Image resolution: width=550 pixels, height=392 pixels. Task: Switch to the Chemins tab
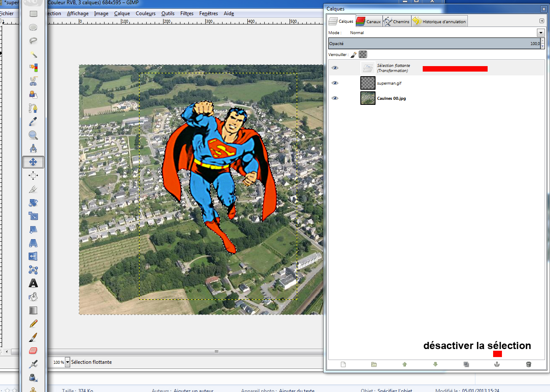pos(397,21)
